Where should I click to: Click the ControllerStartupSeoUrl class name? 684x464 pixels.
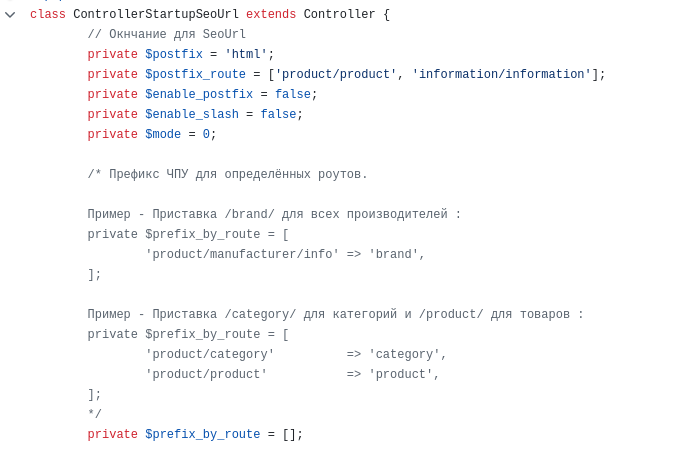(155, 15)
